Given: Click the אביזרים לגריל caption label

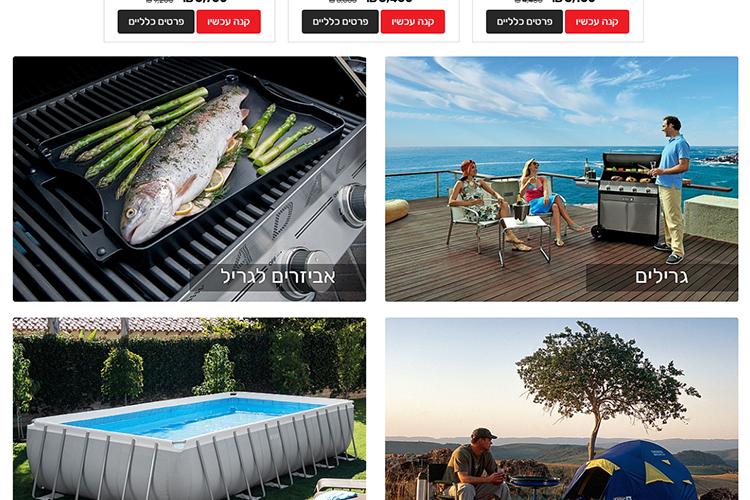Looking at the screenshot, I should click(278, 277).
